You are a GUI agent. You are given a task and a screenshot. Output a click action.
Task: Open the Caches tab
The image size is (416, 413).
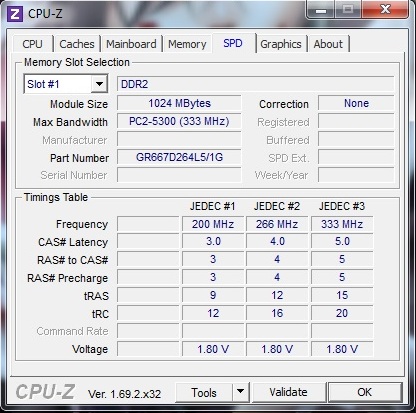[x=77, y=44]
